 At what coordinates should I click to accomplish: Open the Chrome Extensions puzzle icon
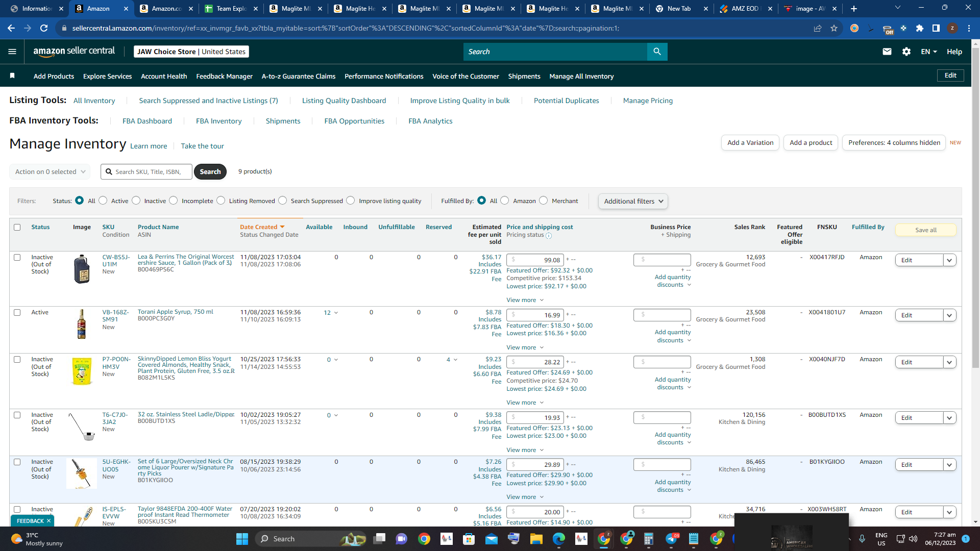point(920,28)
